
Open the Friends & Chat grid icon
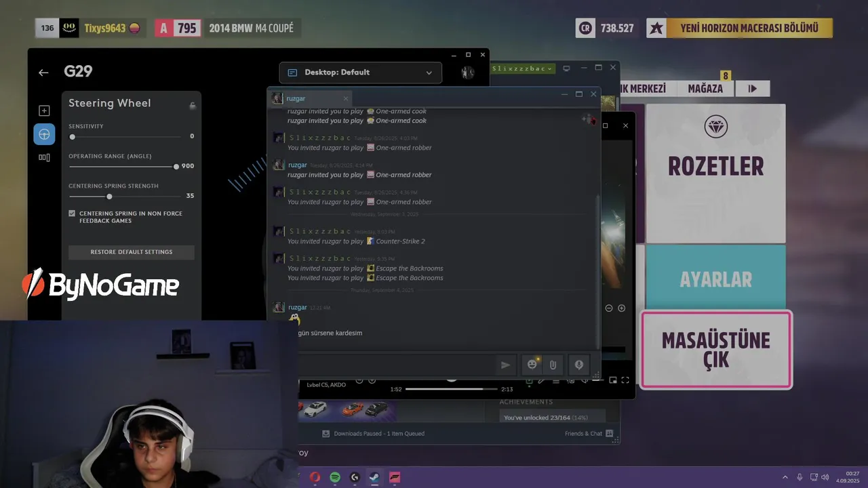pyautogui.click(x=610, y=433)
